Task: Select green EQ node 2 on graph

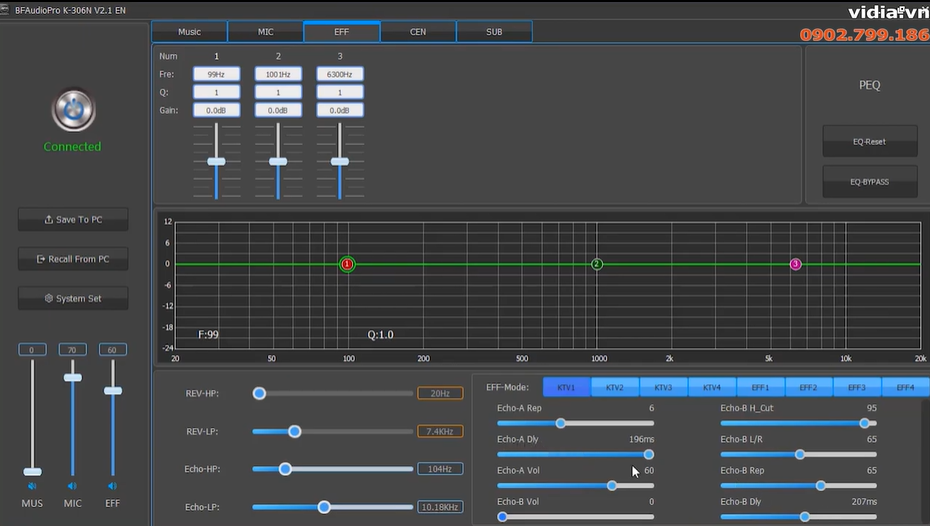Action: pyautogui.click(x=597, y=264)
